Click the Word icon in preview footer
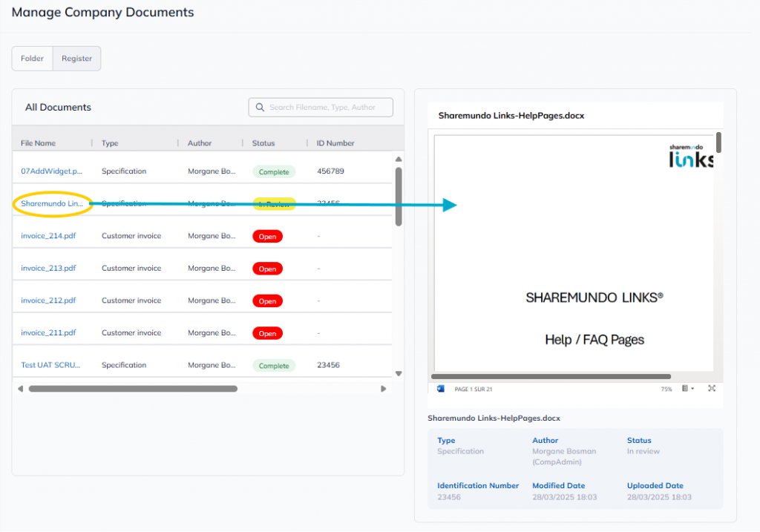 [441, 389]
